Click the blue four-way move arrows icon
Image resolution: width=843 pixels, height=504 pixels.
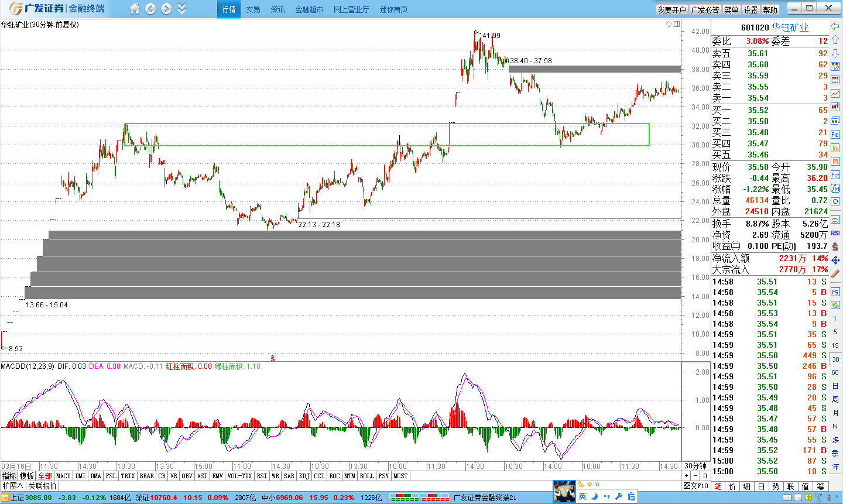click(835, 260)
